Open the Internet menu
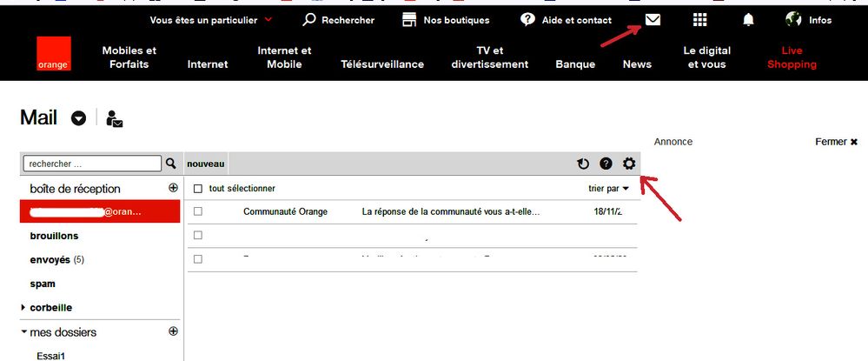868x361 pixels. click(x=208, y=64)
